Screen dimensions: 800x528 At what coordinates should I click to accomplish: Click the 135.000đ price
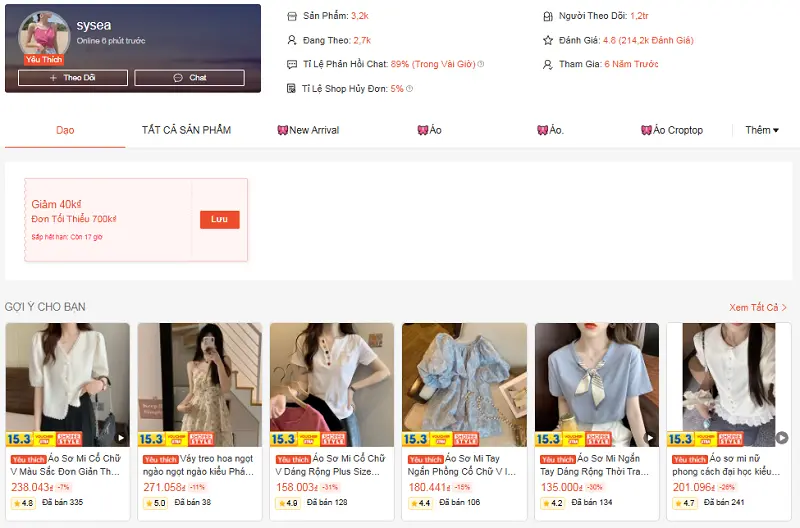point(561,488)
